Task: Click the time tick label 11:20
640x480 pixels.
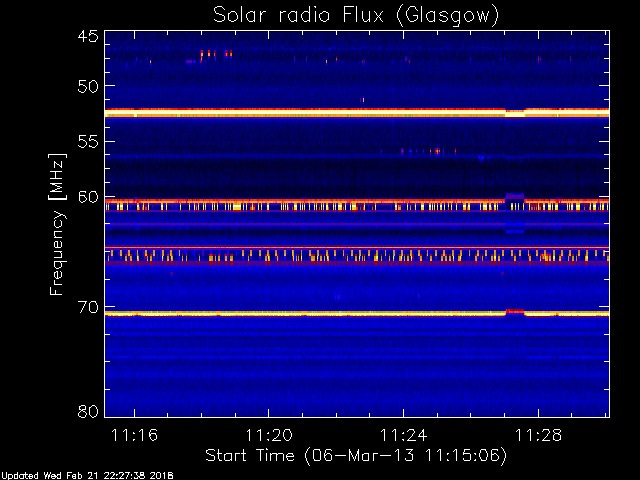Action: click(x=269, y=435)
